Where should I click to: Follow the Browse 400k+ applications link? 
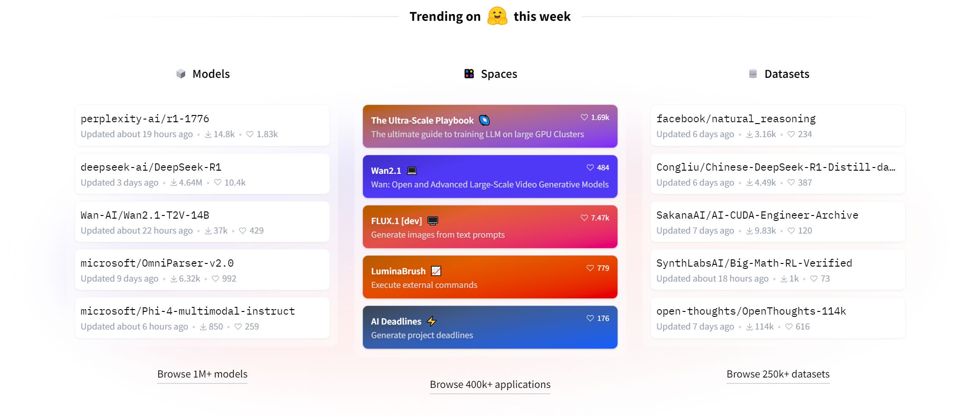pyautogui.click(x=490, y=385)
